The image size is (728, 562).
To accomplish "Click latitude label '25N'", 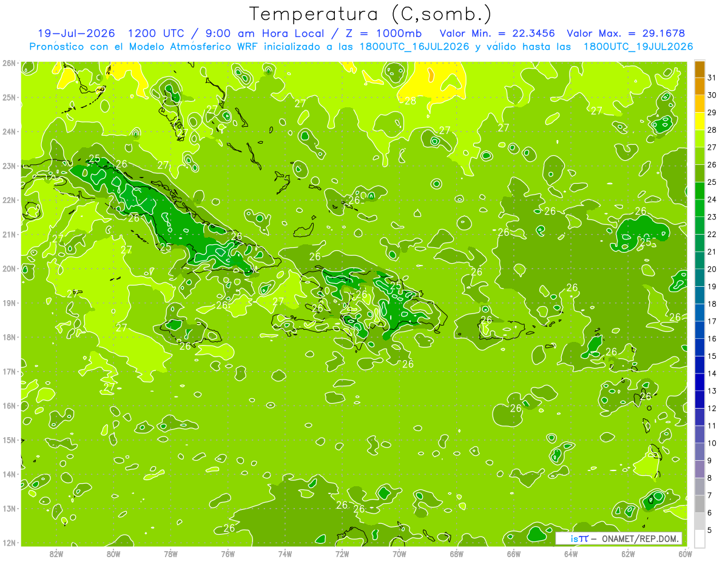I will click(9, 97).
